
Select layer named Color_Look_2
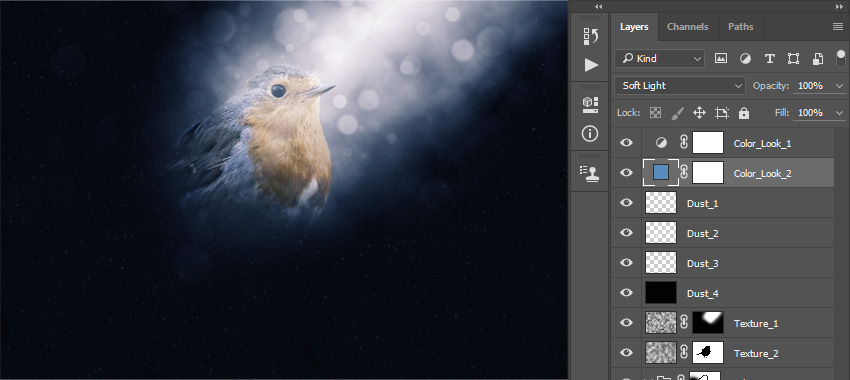tap(762, 173)
